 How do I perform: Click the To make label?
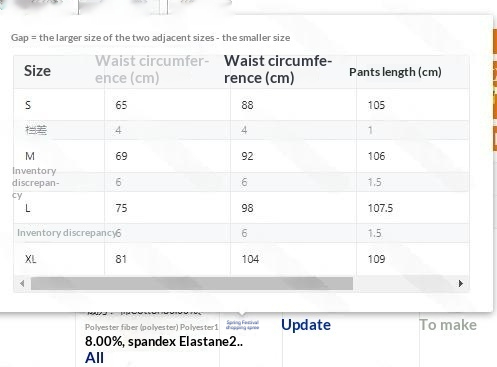pos(448,325)
